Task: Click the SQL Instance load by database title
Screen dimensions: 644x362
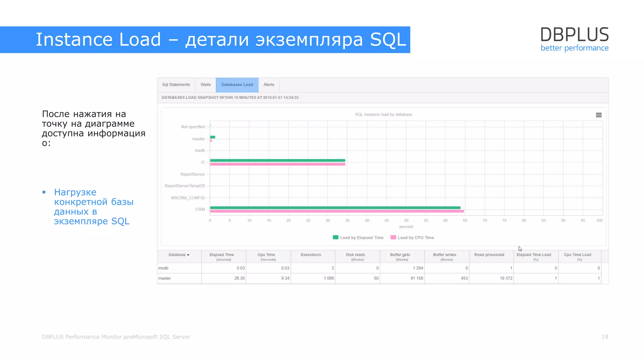Action: coord(383,114)
